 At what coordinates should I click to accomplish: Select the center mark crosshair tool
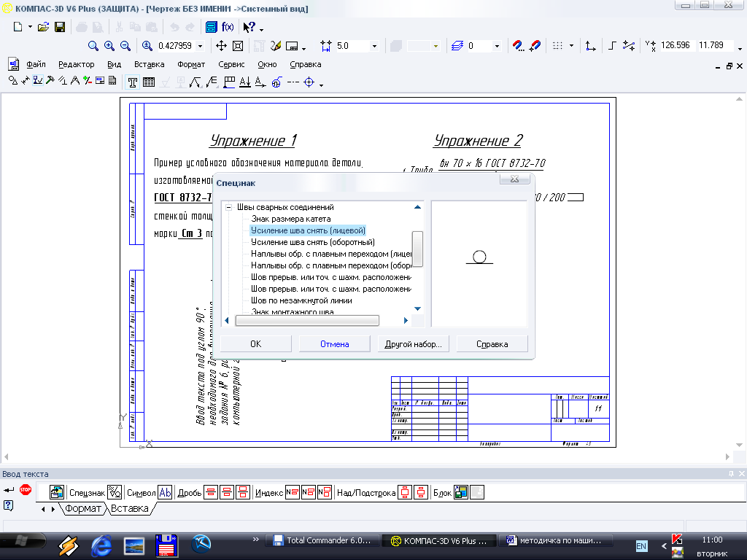tap(309, 82)
